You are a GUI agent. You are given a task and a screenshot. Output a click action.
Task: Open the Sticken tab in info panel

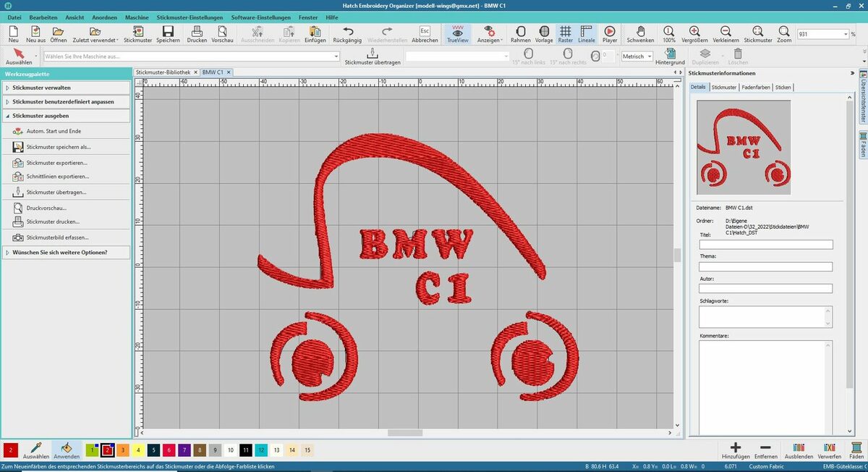coord(783,88)
